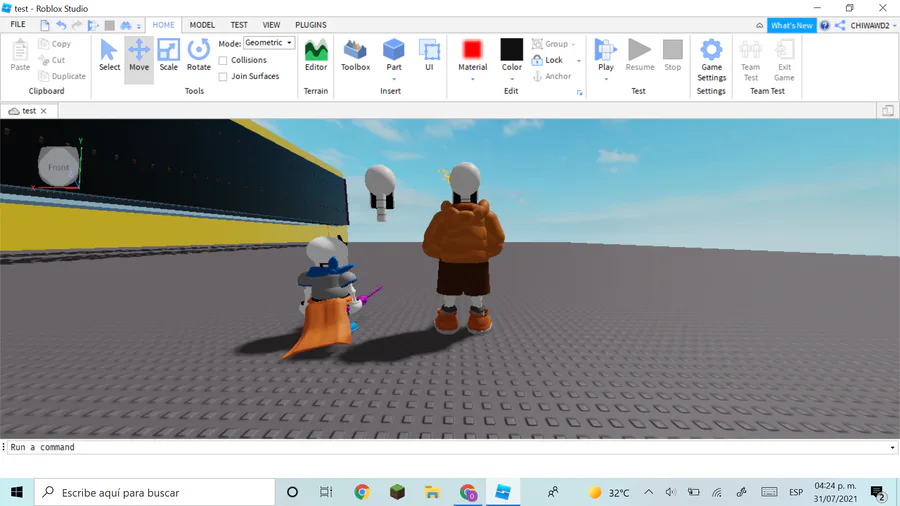Insert a new Part
900x506 pixels.
(394, 55)
